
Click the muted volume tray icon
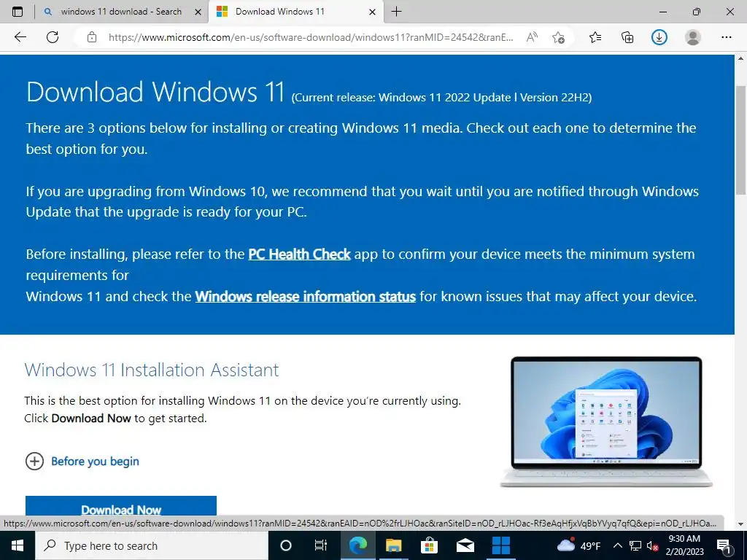point(653,545)
